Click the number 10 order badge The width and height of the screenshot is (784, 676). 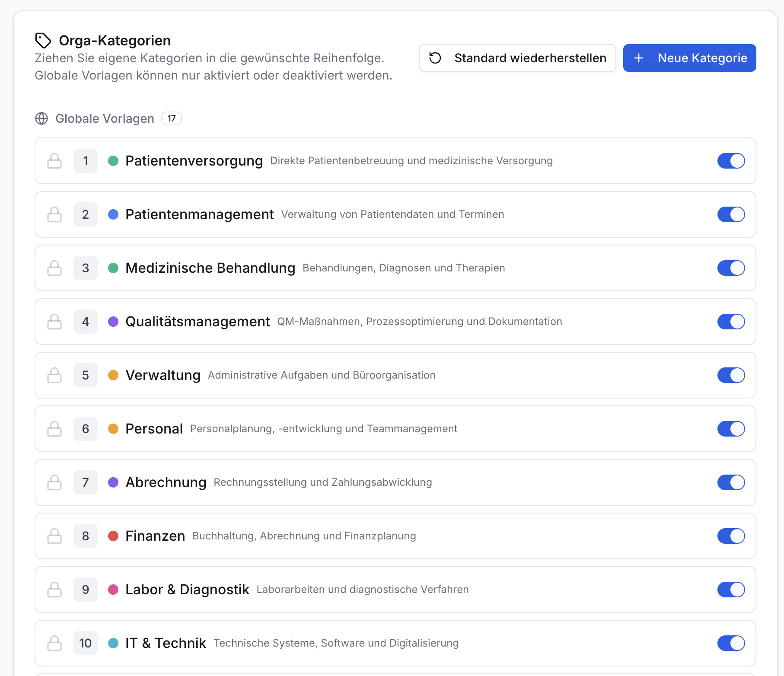86,643
